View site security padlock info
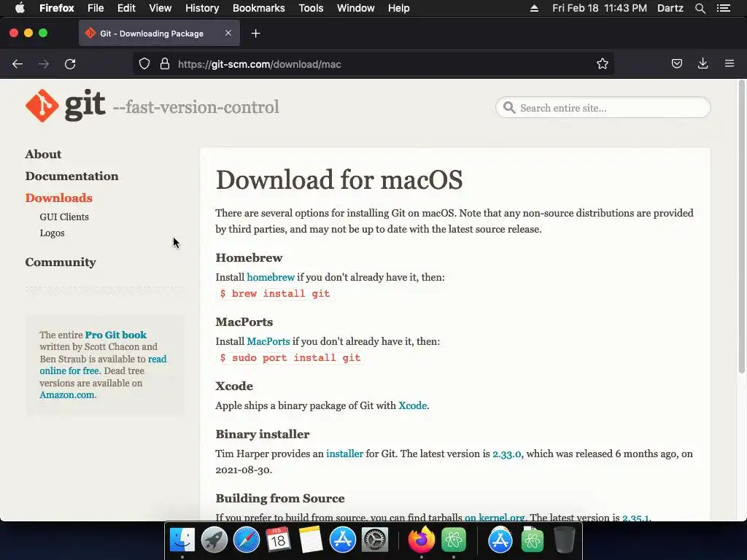This screenshot has width=747, height=560. point(165,64)
